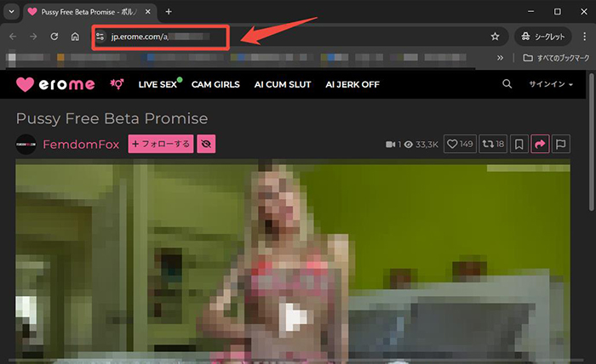View site information in the address bar
The width and height of the screenshot is (596, 364).
100,37
